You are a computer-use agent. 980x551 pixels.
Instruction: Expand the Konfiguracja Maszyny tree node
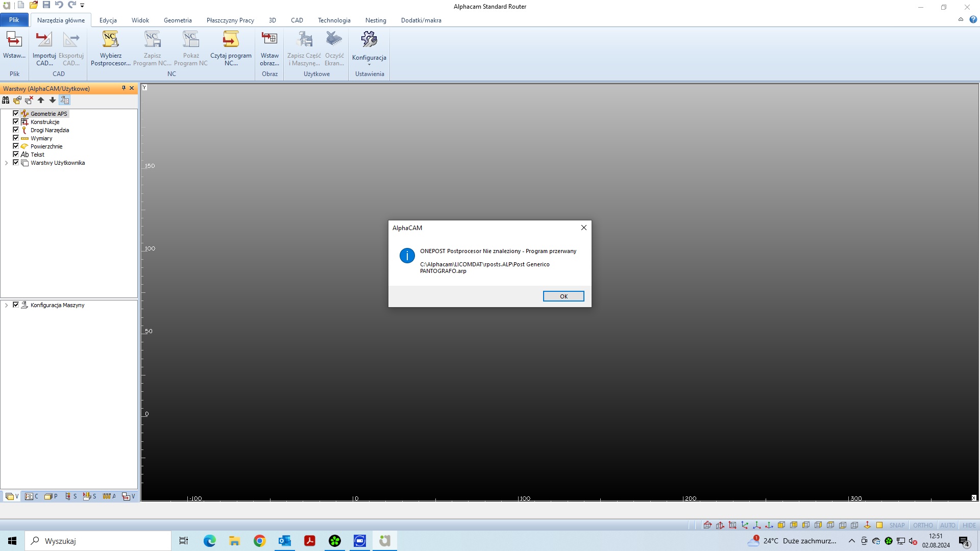coord(6,305)
